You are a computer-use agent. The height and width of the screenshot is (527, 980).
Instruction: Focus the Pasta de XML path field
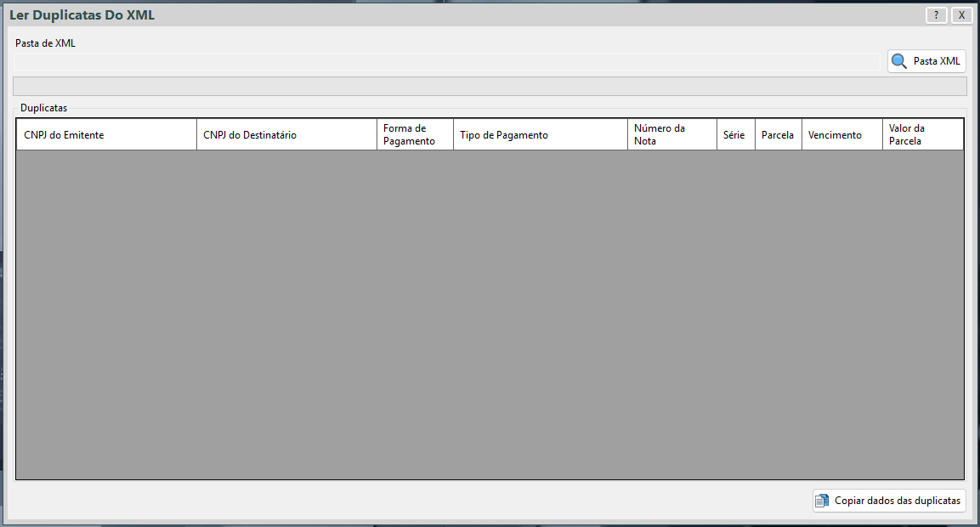(447, 61)
